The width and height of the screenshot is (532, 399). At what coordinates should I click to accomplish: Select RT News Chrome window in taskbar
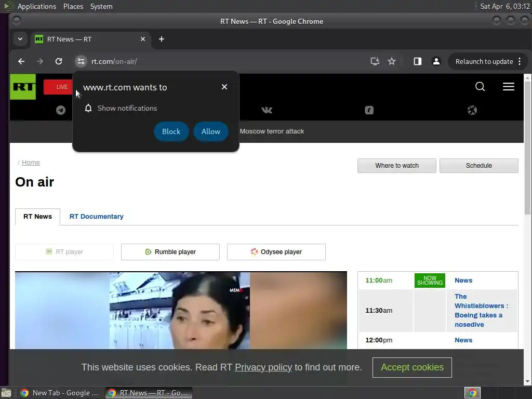(x=148, y=393)
